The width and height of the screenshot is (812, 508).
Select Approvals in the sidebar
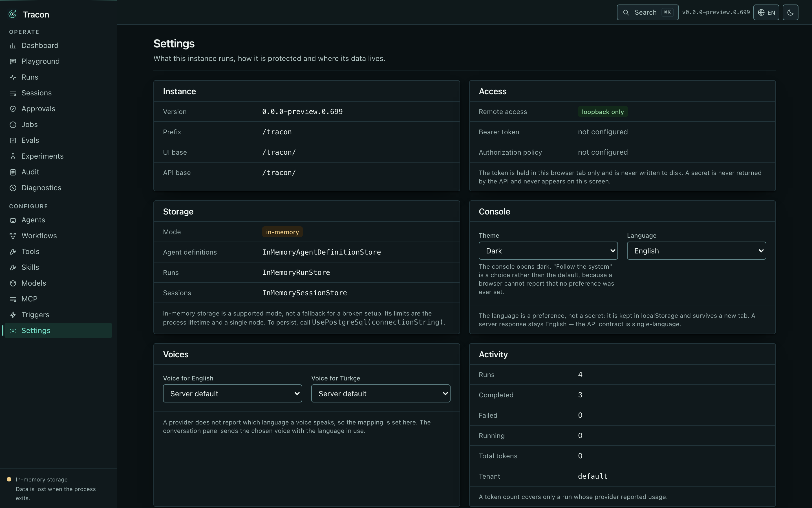(x=58, y=109)
